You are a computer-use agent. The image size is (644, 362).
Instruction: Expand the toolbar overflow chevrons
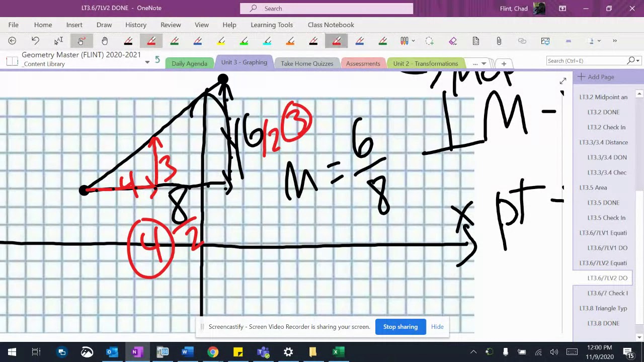pos(615,41)
